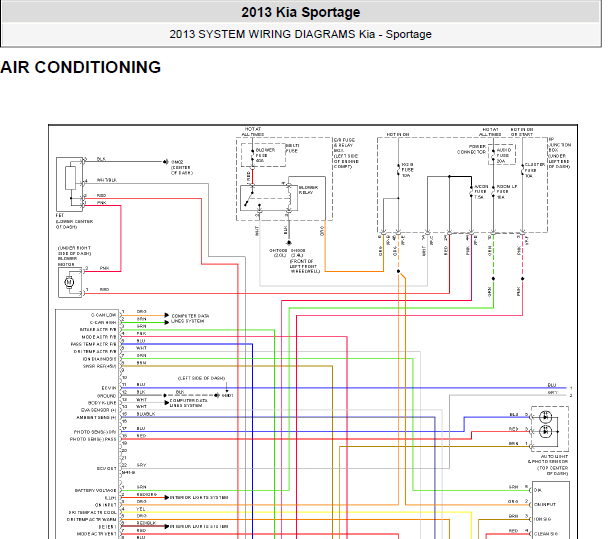Click the EVA SENSOR (+) label
Viewport: 609px width, 539px height.
[x=99, y=410]
